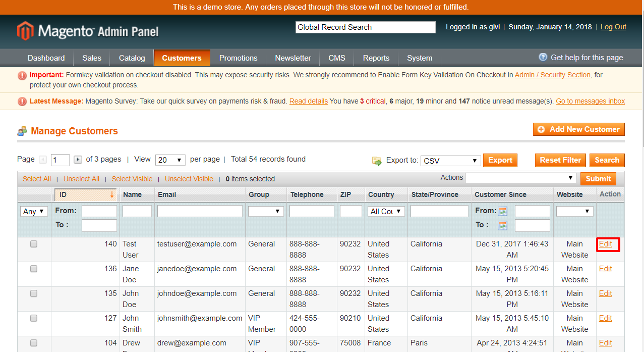Open the Newsletter menu
Image resolution: width=644 pixels, height=352 pixels.
(293, 58)
